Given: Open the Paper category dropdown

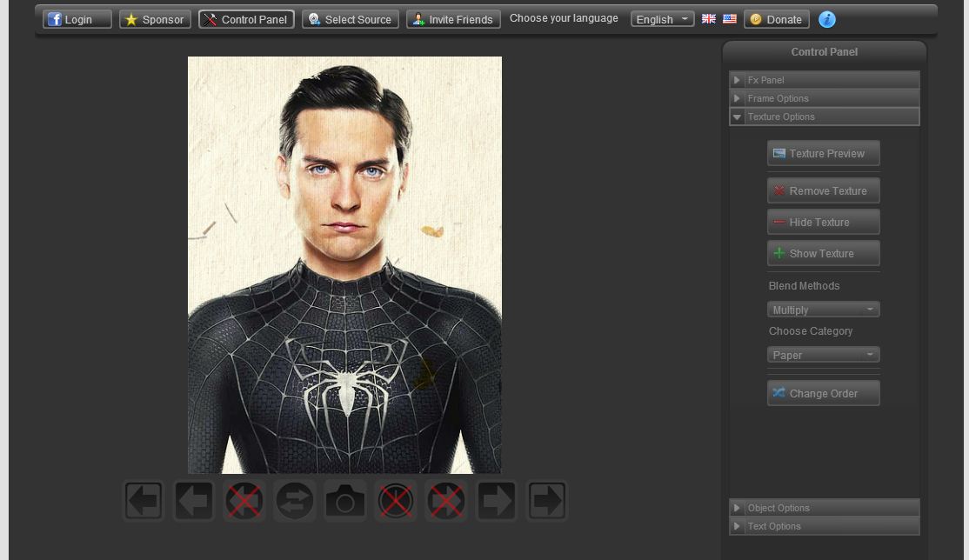Looking at the screenshot, I should point(823,355).
